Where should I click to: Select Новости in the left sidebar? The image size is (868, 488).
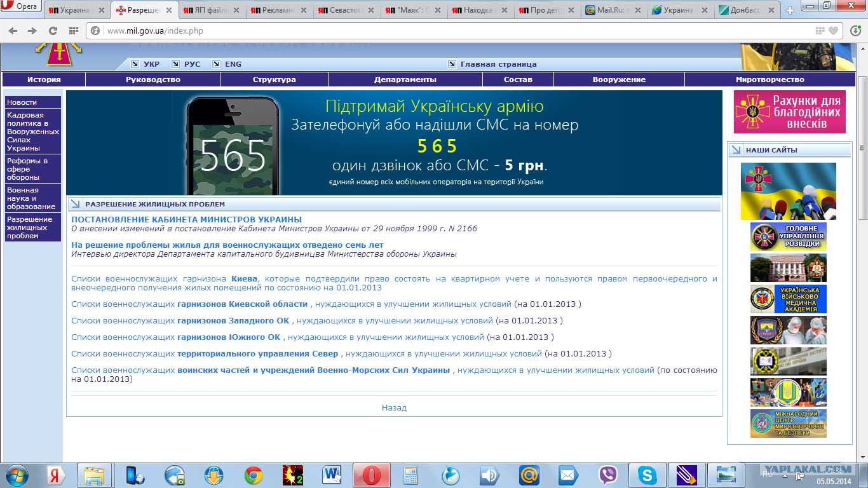click(x=22, y=102)
